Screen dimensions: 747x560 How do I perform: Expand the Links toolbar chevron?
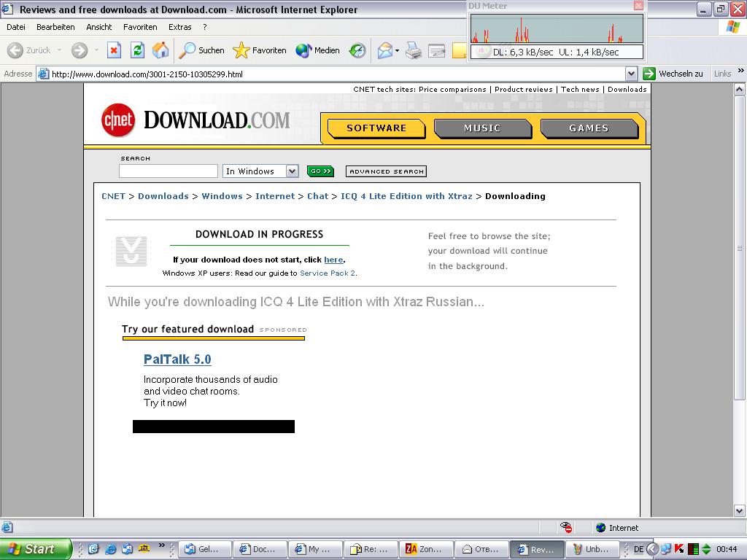(x=741, y=71)
